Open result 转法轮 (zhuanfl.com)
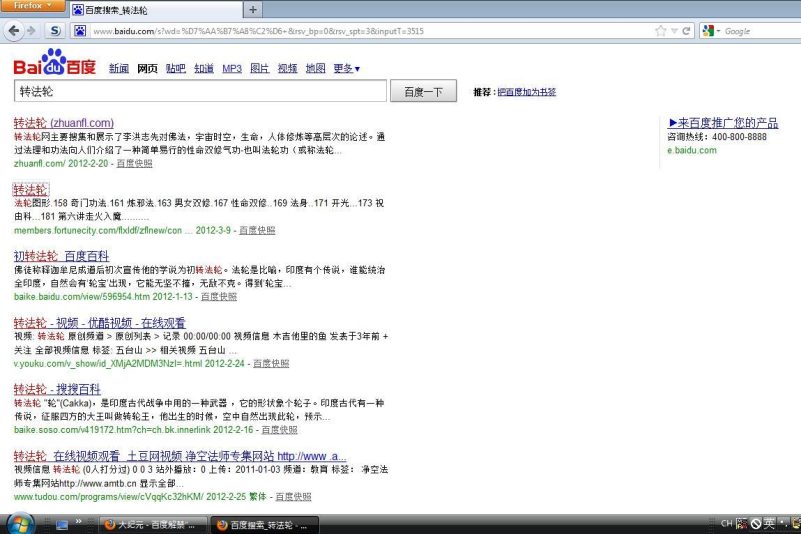 click(64, 123)
